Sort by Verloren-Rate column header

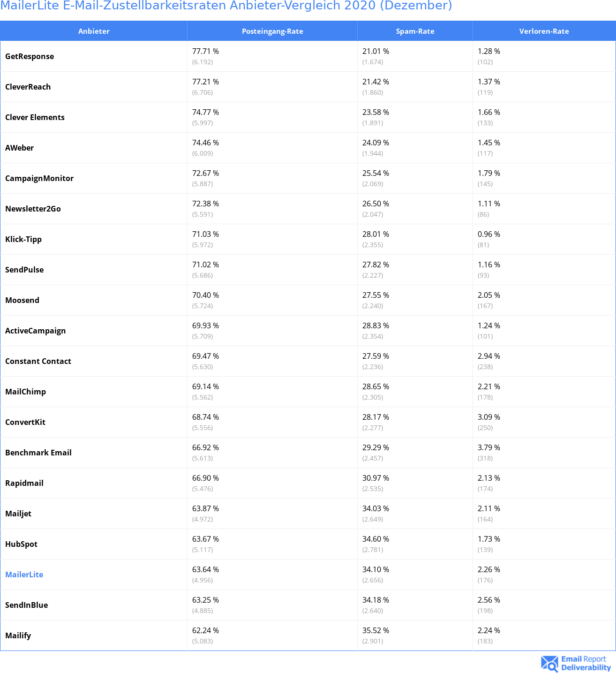544,31
